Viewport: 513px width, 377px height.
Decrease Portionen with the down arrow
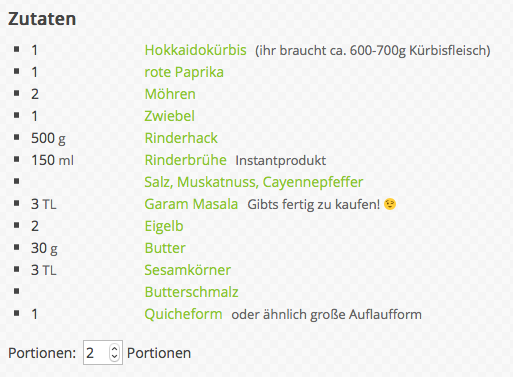114,356
